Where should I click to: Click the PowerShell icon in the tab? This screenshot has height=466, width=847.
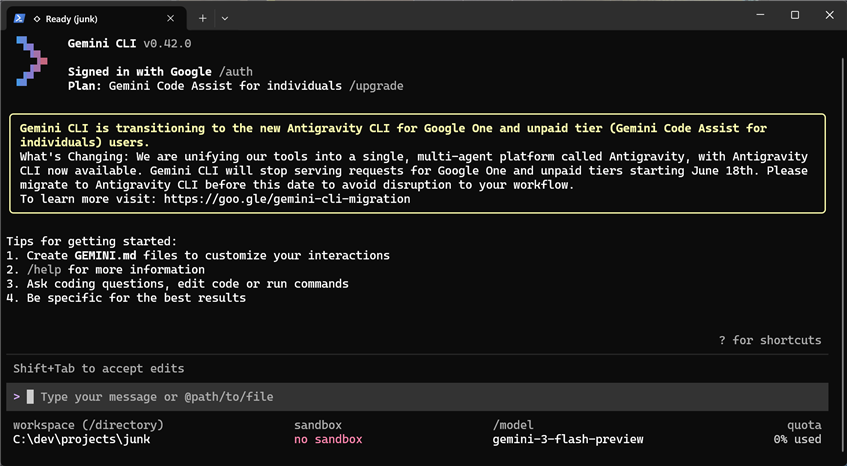click(x=19, y=18)
